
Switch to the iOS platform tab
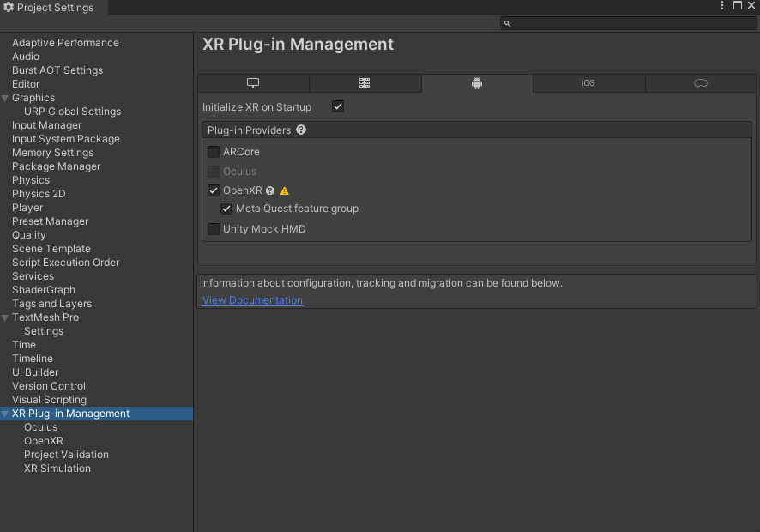pyautogui.click(x=588, y=83)
